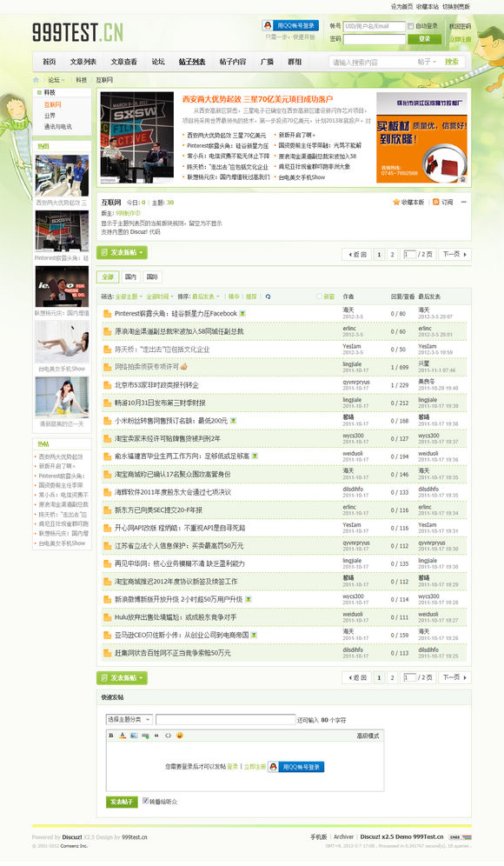Click thumbs-up icon after 网站拍卖须获专项许可
The height and width of the screenshot is (866, 504).
[x=184, y=367]
